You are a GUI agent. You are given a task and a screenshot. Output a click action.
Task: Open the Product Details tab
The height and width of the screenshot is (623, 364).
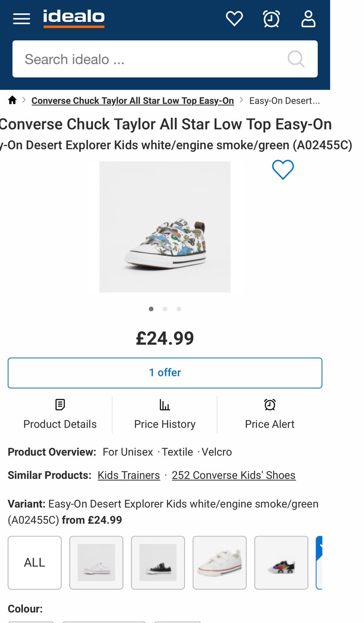click(60, 415)
